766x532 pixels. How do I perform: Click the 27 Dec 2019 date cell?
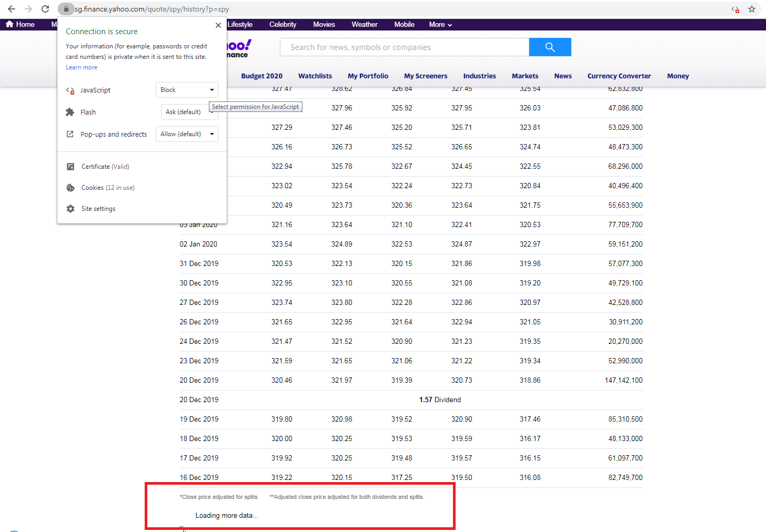[x=199, y=302]
